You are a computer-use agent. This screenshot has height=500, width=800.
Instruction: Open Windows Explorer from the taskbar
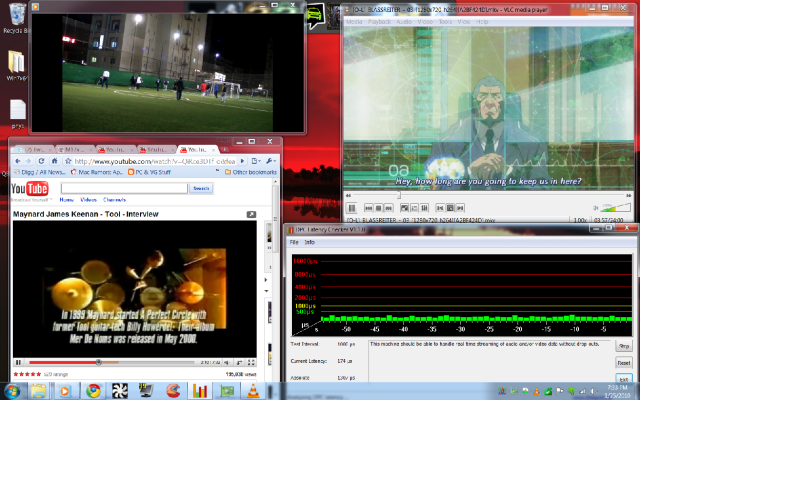click(38, 391)
